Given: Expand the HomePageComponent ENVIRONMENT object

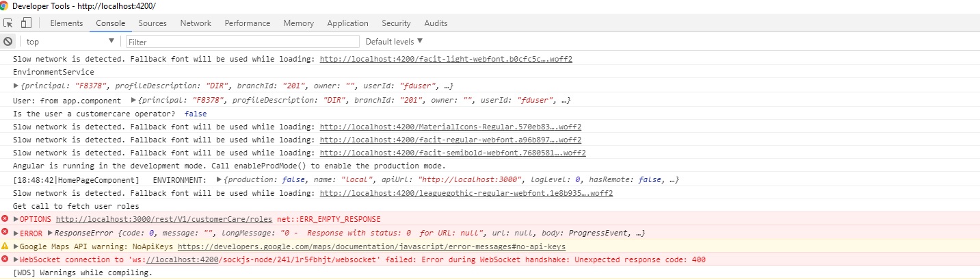Looking at the screenshot, I should (x=219, y=180).
